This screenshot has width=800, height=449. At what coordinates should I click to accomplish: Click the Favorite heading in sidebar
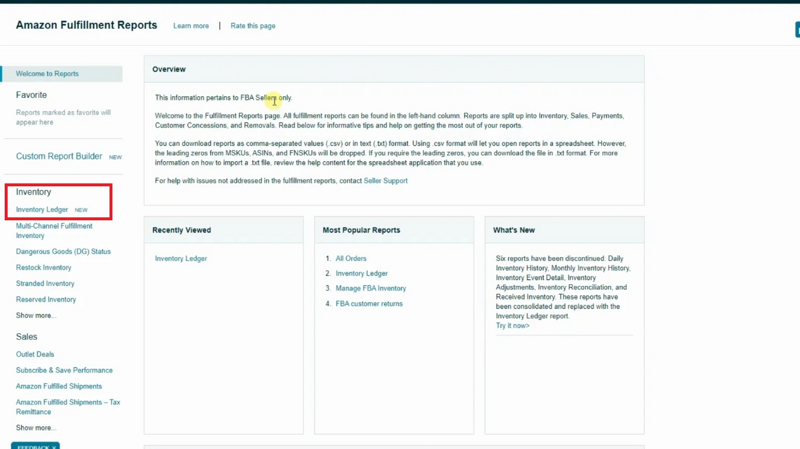point(31,95)
